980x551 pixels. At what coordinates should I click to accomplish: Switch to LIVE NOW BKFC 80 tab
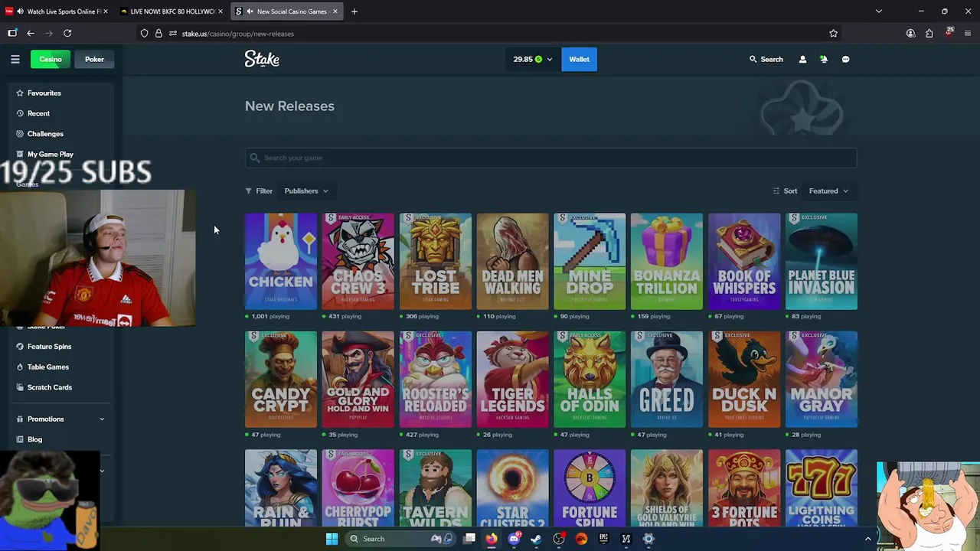[171, 11]
